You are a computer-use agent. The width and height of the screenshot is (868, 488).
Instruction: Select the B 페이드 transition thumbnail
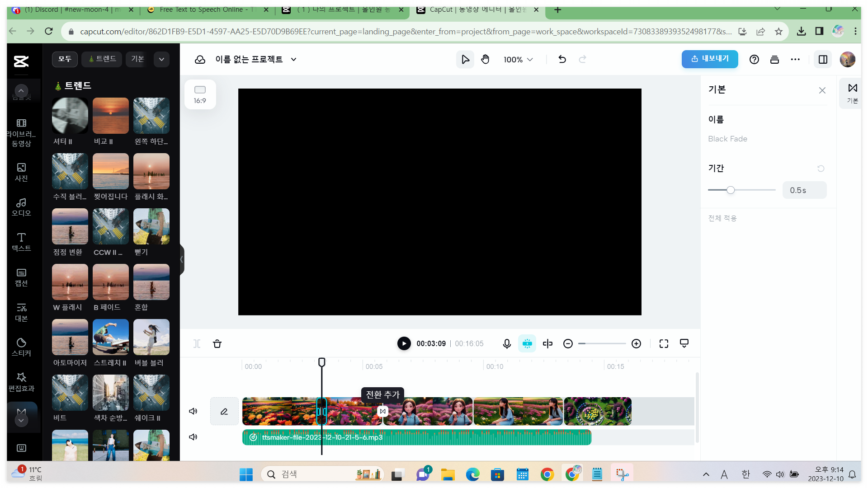tap(110, 282)
